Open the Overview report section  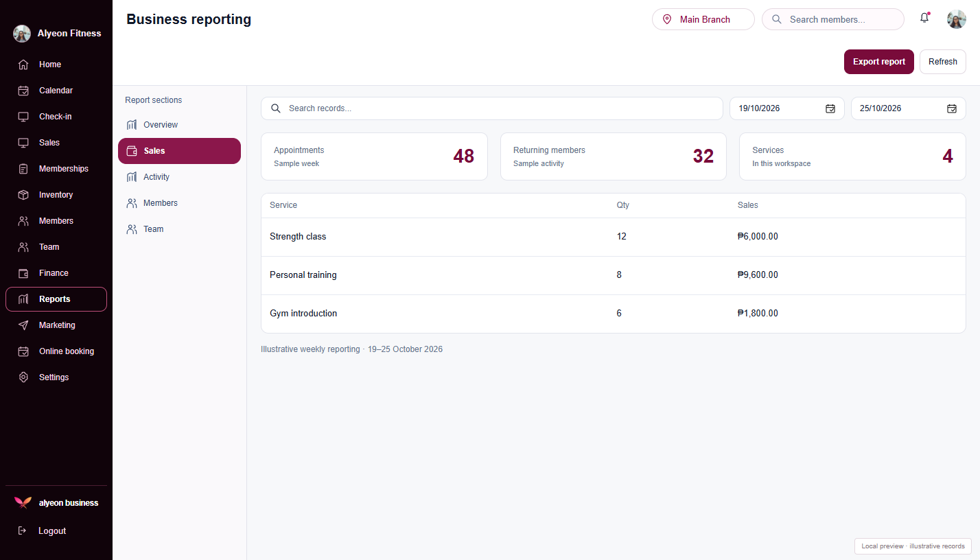coord(179,125)
